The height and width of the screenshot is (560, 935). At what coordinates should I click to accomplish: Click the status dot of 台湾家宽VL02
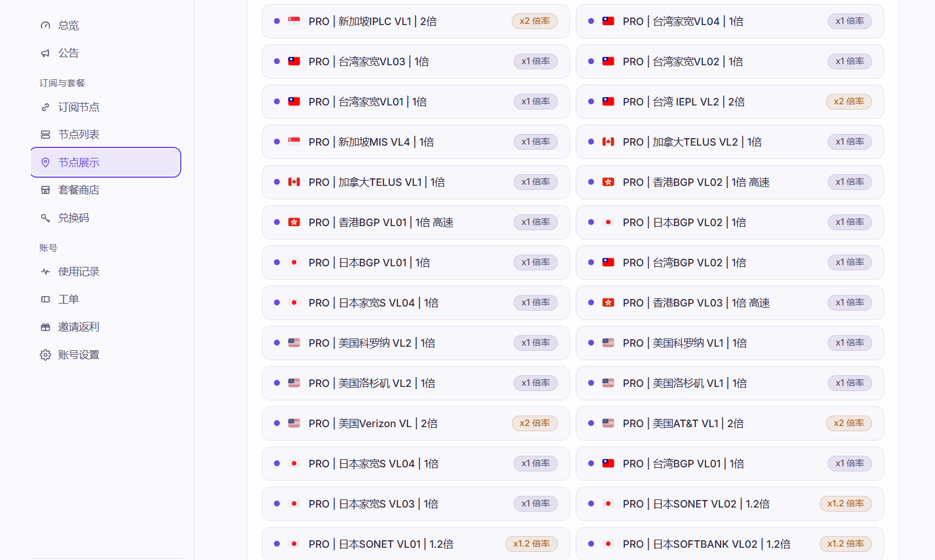[x=591, y=61]
